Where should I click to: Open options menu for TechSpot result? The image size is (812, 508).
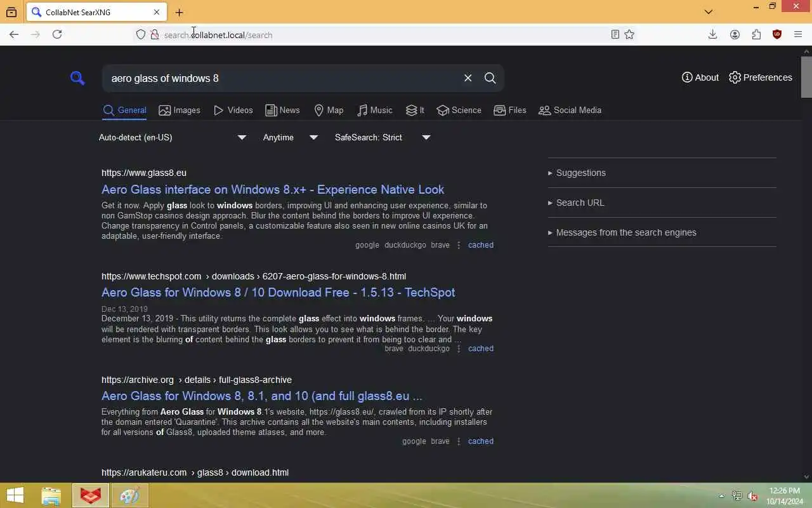[x=459, y=349]
